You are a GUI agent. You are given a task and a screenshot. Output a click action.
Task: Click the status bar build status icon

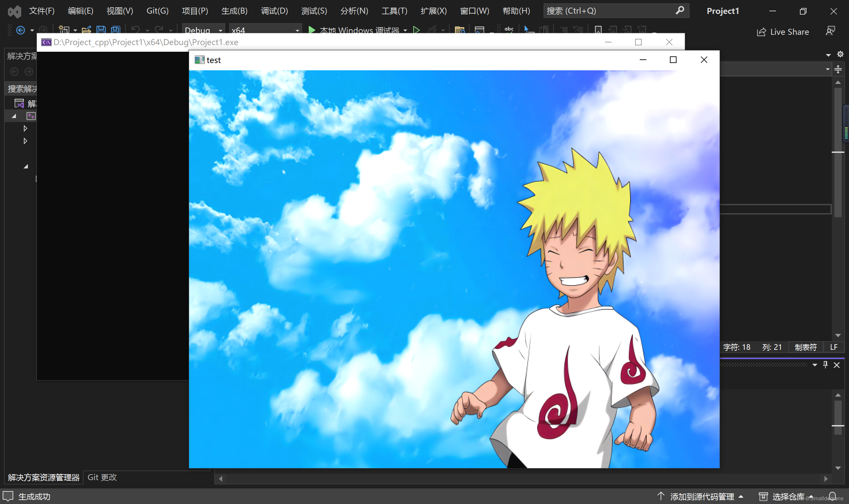(8, 496)
